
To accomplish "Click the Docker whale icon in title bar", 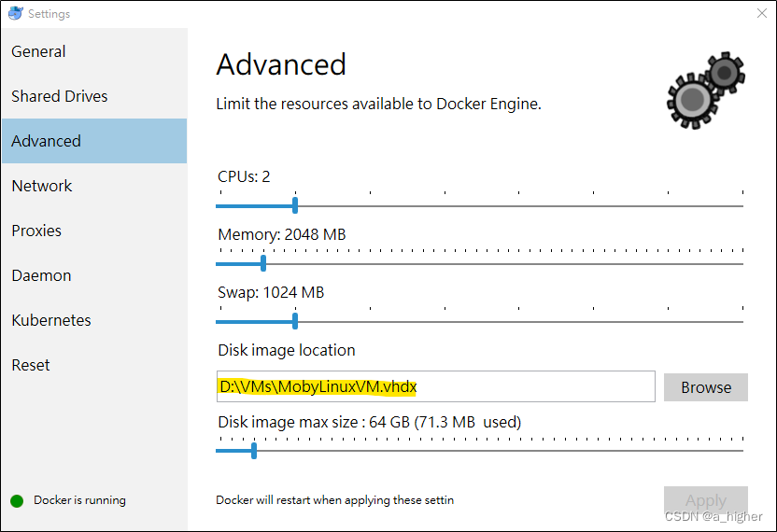I will [x=14, y=13].
